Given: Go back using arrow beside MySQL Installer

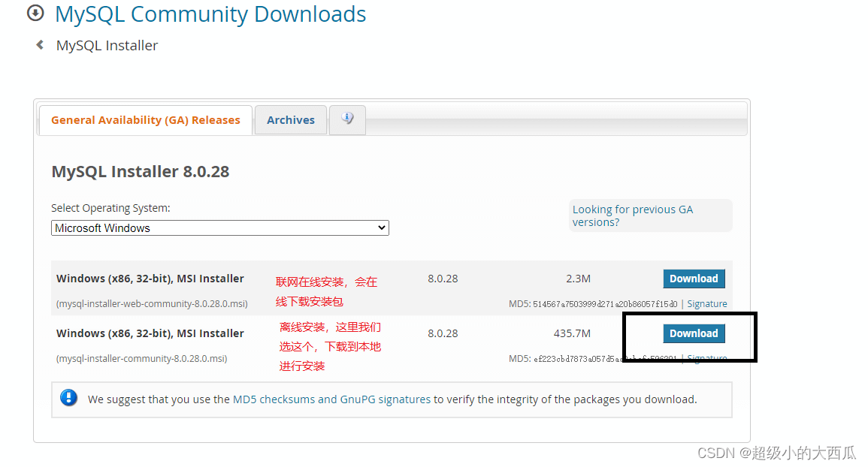Looking at the screenshot, I should click(x=40, y=45).
